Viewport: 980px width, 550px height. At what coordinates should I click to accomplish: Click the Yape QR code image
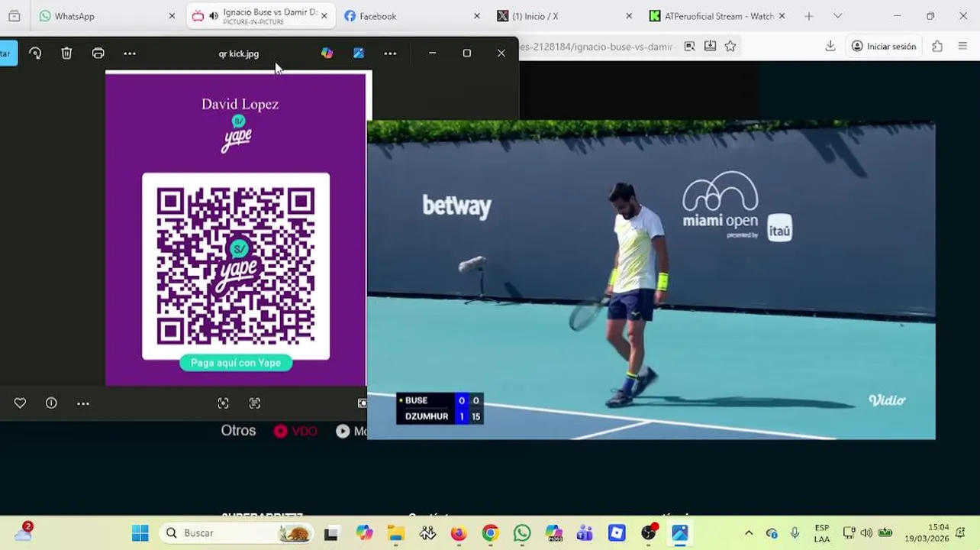(x=236, y=266)
